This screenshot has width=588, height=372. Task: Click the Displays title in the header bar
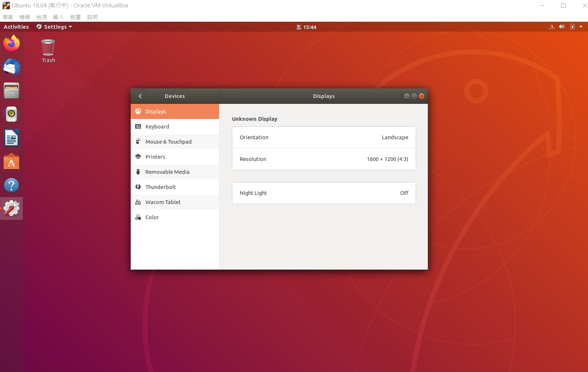coord(324,96)
